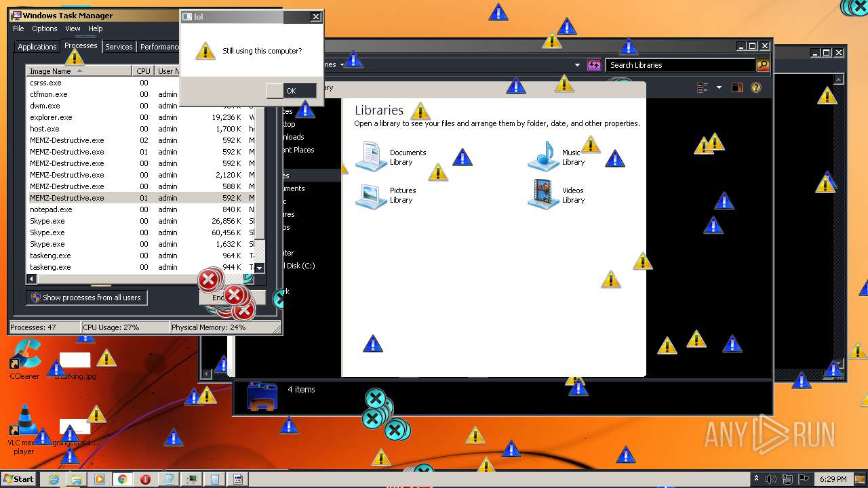
Task: Open the Options menu in Task Manager
Action: (x=45, y=28)
